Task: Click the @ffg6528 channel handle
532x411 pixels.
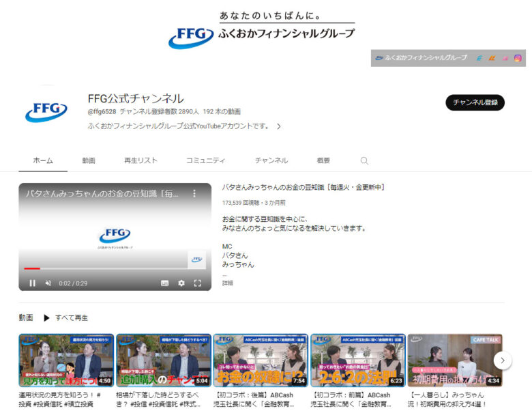Action: point(102,111)
